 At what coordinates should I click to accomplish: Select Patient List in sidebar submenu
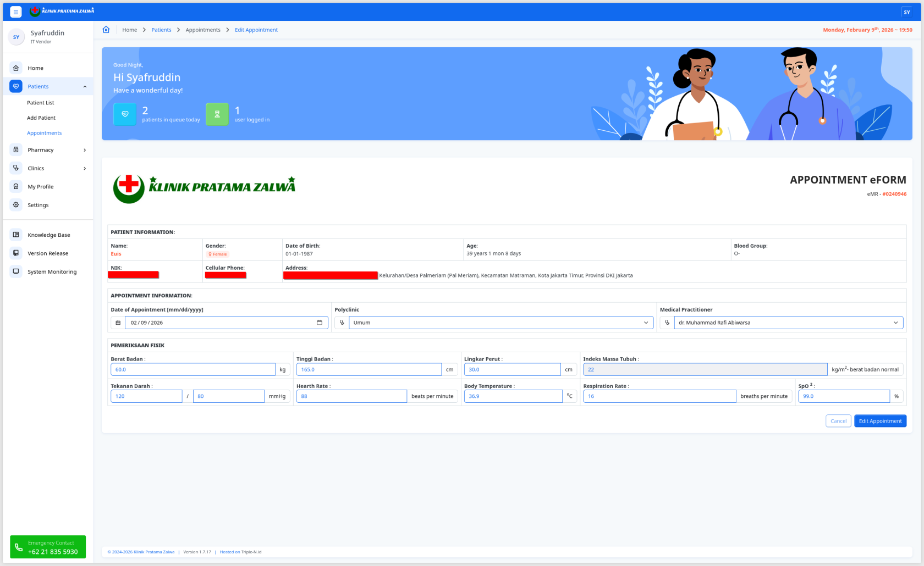(41, 103)
